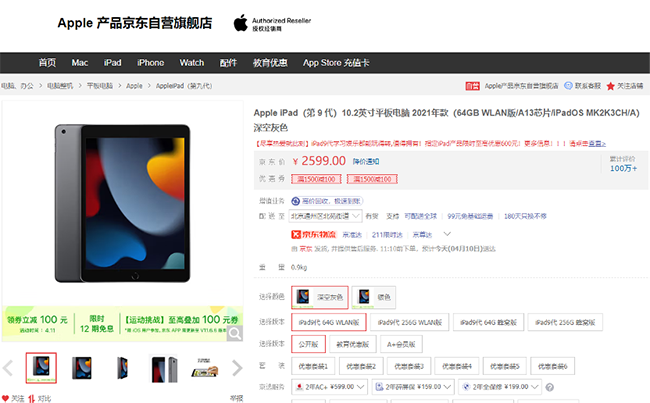The height and width of the screenshot is (403, 650).
Task: Open 2年全保修 ¥199.00 dropdown
Action: click(500, 387)
